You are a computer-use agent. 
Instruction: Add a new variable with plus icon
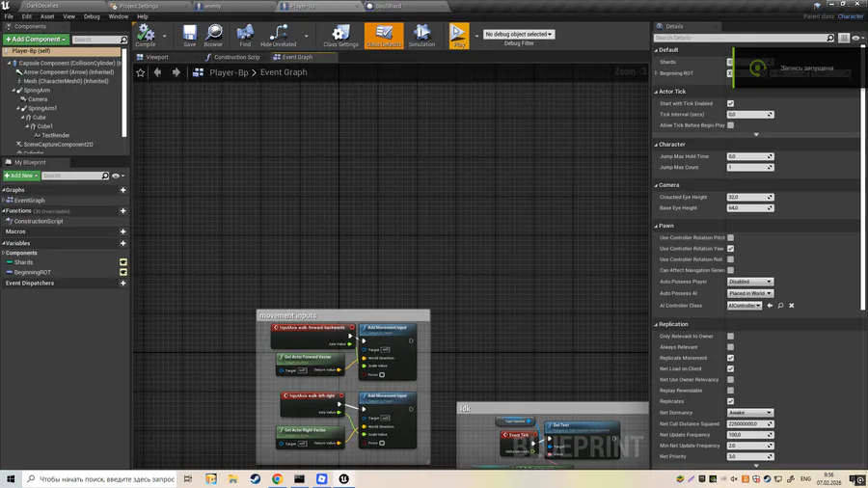(122, 243)
